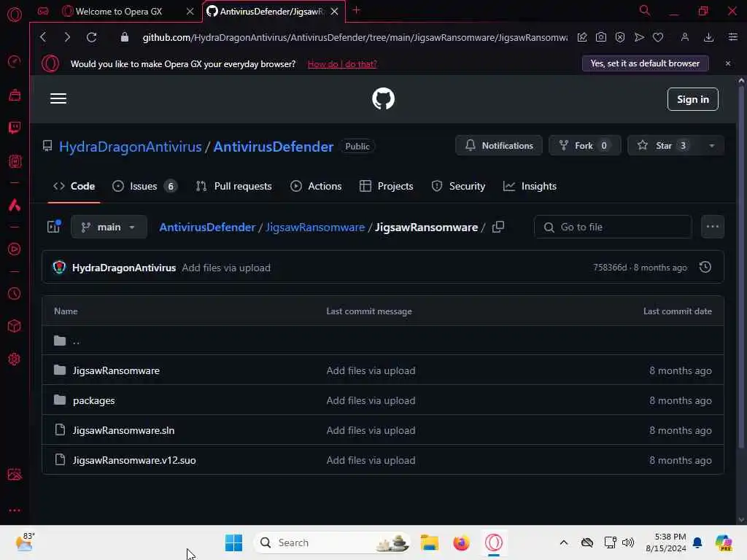747x560 pixels.
Task: Add page to bookmarks heart icon
Action: pyautogui.click(x=658, y=37)
